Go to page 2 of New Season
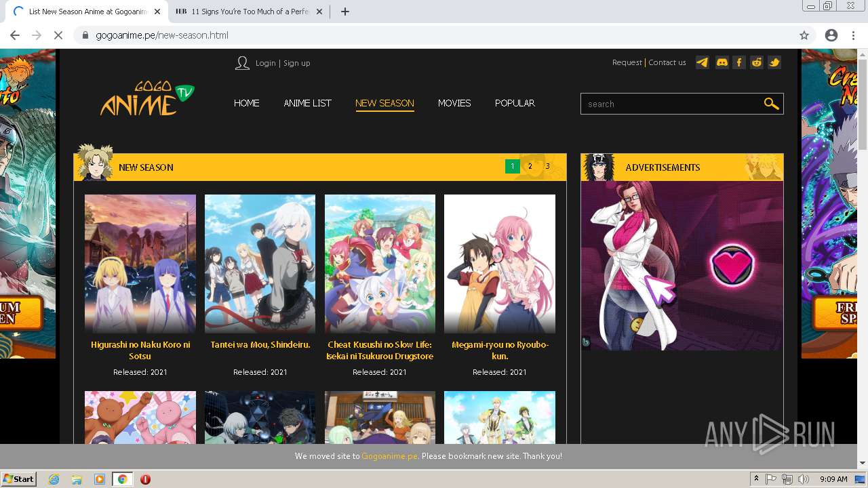 click(x=530, y=167)
